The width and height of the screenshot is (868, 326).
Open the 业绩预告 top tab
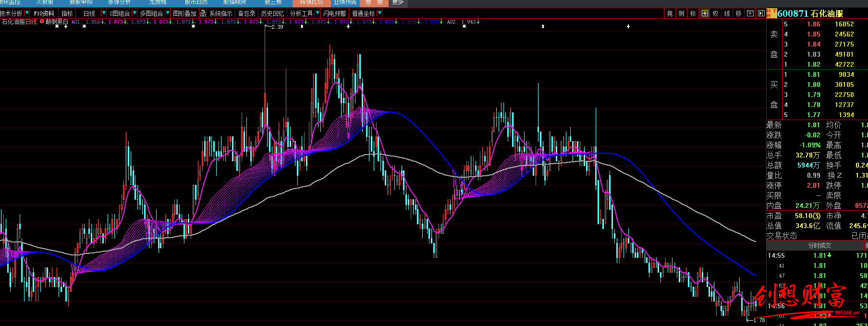[345, 2]
